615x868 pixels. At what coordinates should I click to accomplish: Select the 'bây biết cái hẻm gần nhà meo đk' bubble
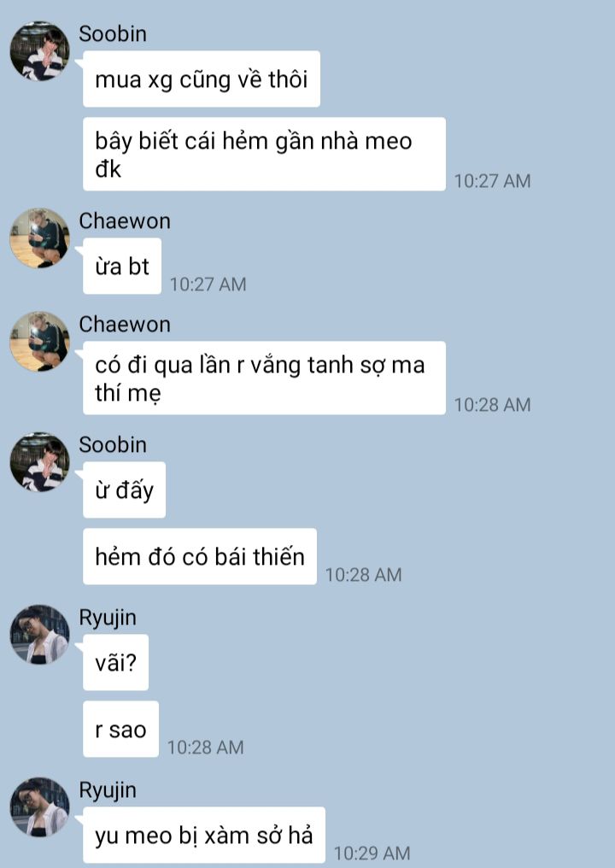coord(264,154)
